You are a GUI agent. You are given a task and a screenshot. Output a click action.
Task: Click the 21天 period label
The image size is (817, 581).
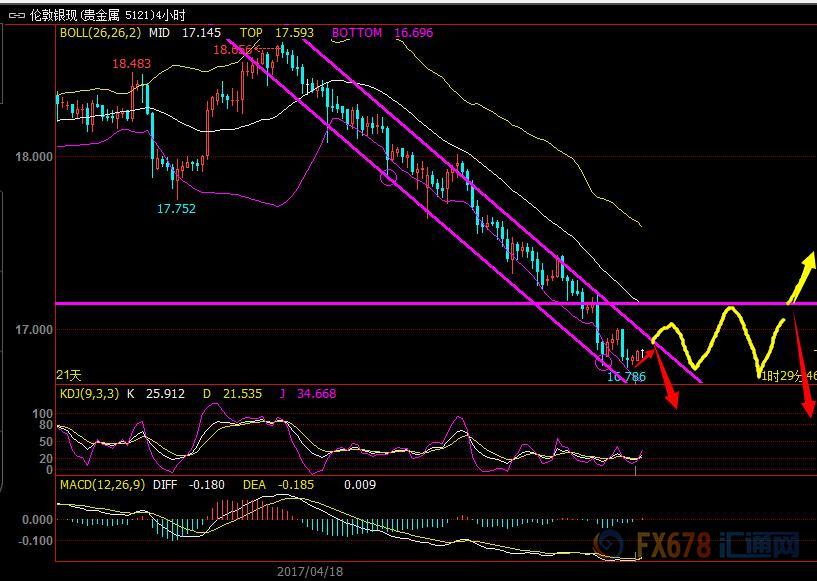pos(69,374)
